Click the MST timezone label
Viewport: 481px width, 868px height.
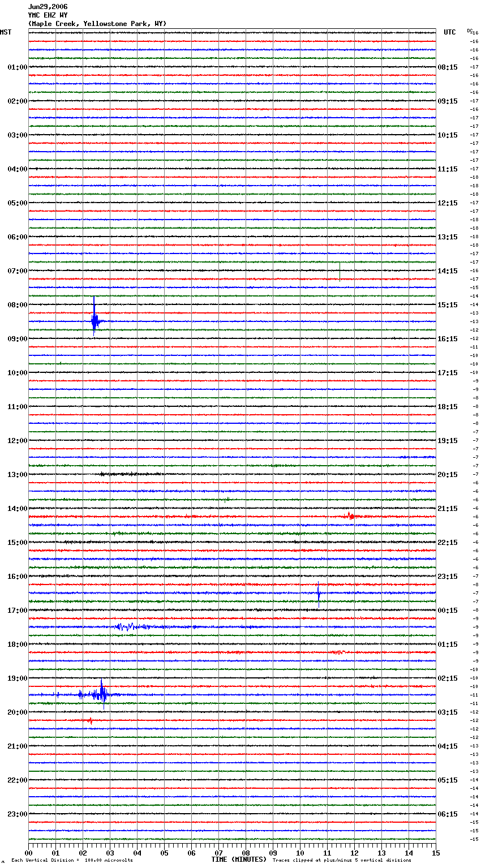[x=6, y=32]
